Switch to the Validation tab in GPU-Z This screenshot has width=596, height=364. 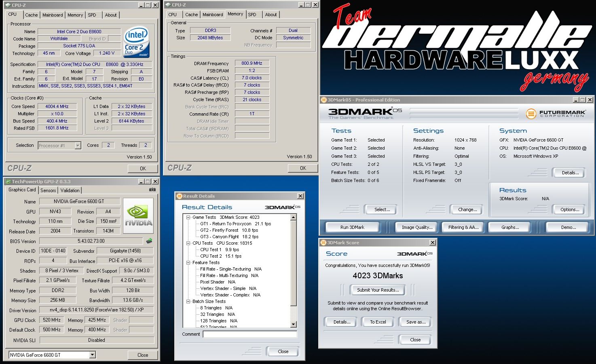tap(70, 190)
